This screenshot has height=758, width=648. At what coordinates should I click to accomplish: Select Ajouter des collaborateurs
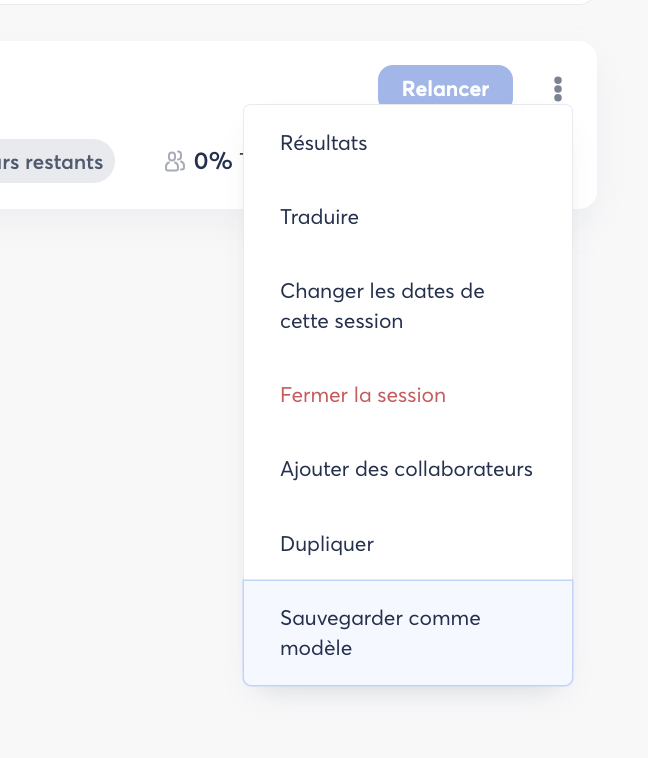coord(406,469)
